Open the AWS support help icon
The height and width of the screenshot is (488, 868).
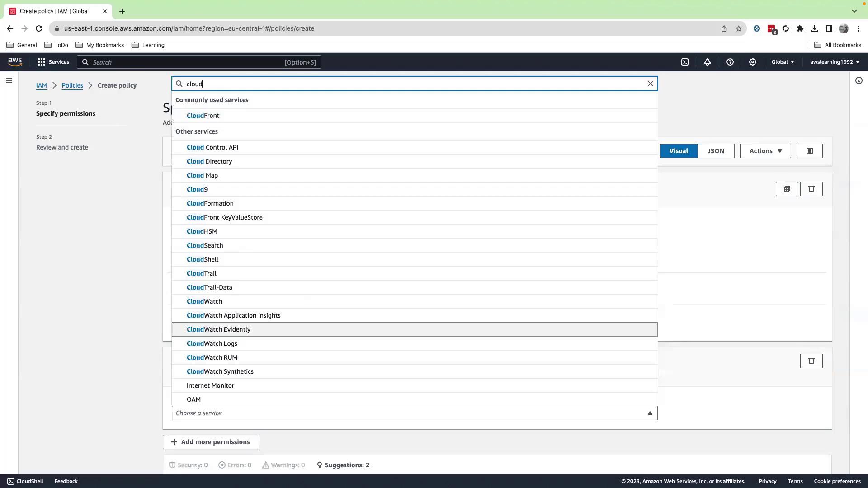tap(730, 62)
